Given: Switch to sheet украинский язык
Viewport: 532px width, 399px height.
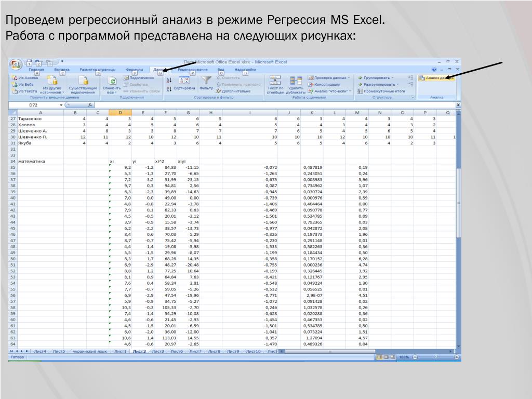Looking at the screenshot, I should (x=89, y=351).
